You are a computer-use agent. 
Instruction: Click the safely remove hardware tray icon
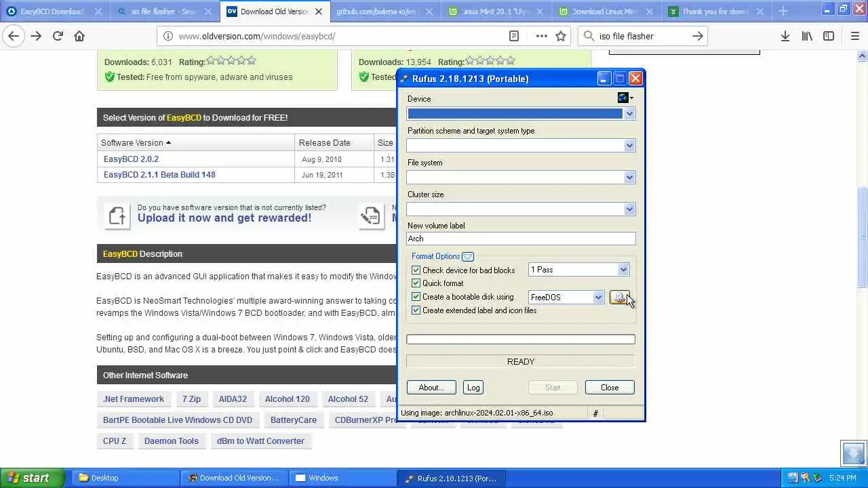(792, 478)
